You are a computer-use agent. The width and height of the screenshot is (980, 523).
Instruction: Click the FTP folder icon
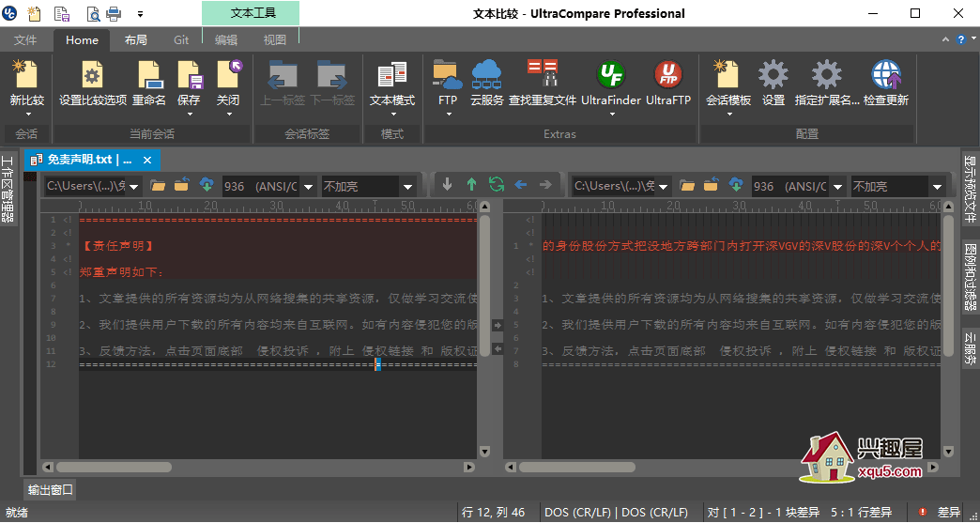(x=448, y=74)
